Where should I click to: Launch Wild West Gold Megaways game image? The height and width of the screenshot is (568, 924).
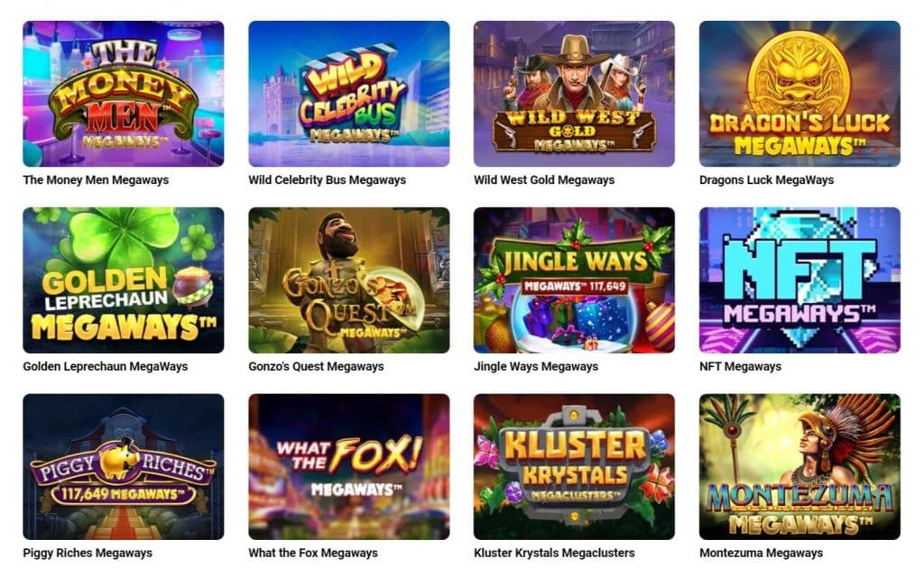(x=574, y=94)
